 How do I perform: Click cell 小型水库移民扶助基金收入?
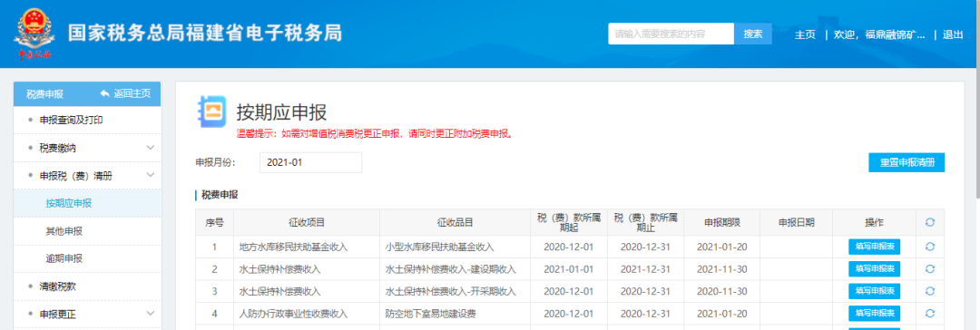(455, 247)
